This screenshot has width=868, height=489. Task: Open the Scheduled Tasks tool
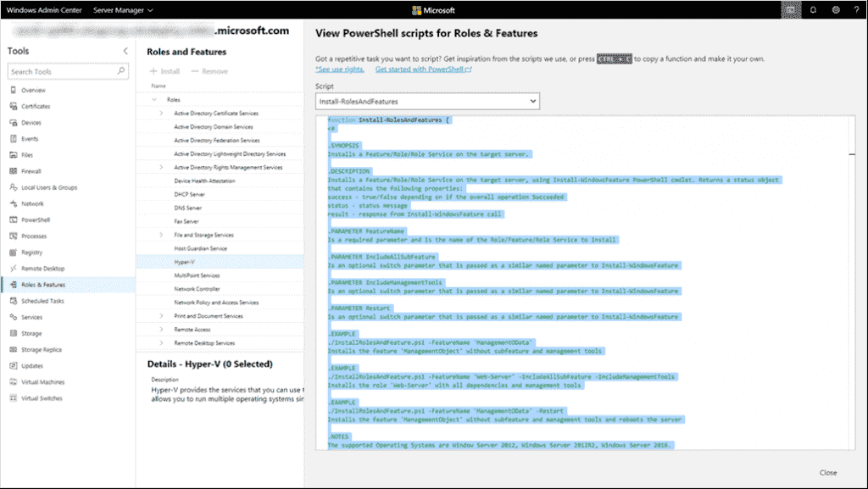tap(68, 301)
